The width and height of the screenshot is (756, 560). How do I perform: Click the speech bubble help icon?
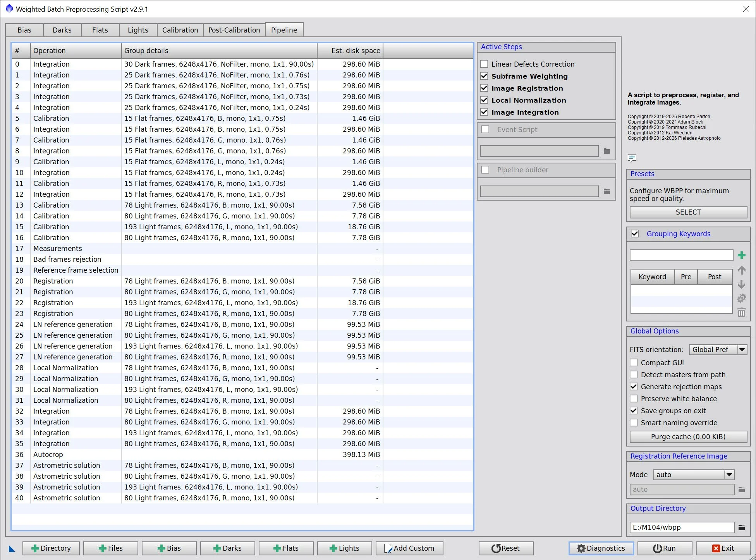click(x=632, y=158)
